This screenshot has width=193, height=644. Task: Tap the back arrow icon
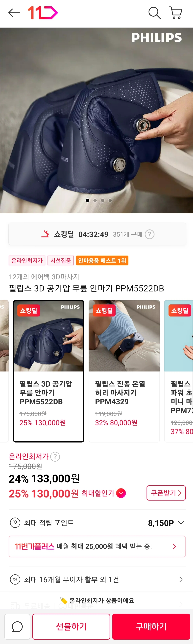(14, 13)
